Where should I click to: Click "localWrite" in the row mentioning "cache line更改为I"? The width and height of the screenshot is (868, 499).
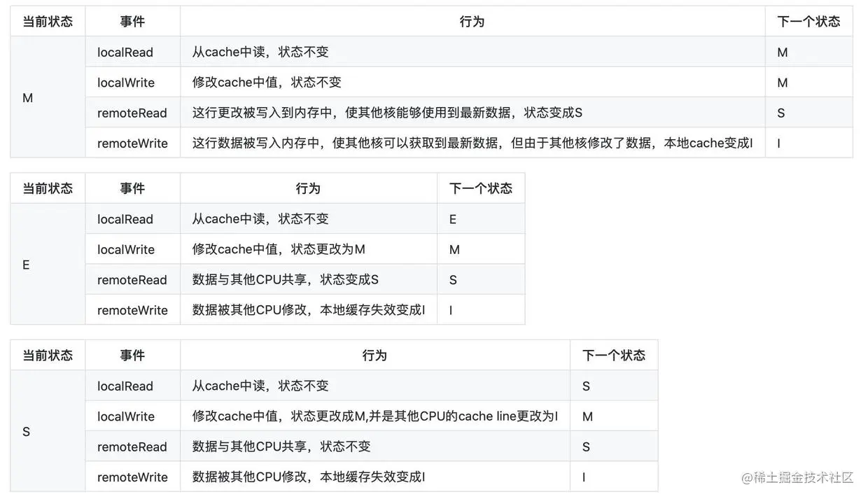point(126,416)
